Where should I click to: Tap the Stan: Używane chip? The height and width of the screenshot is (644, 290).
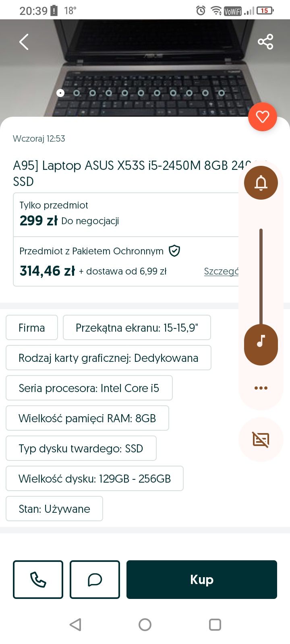point(54,509)
